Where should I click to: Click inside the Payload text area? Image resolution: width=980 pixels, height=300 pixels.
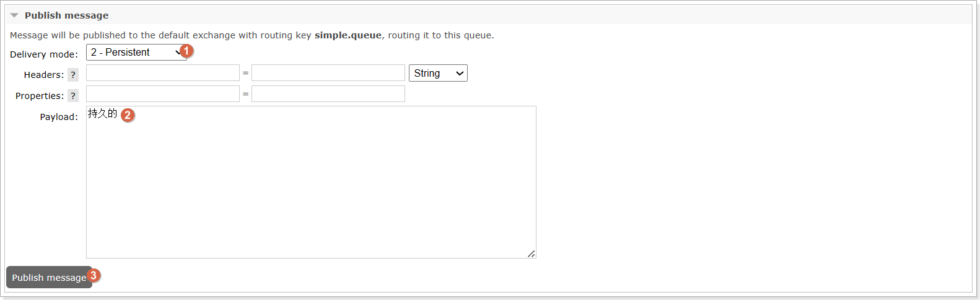click(311, 182)
